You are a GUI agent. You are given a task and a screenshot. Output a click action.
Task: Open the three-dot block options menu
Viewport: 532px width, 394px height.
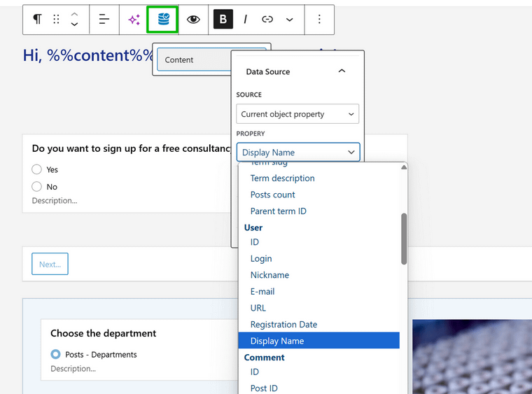click(319, 20)
